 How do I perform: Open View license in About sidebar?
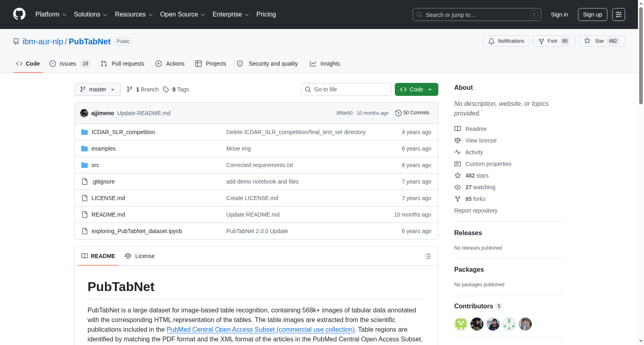[475, 140]
